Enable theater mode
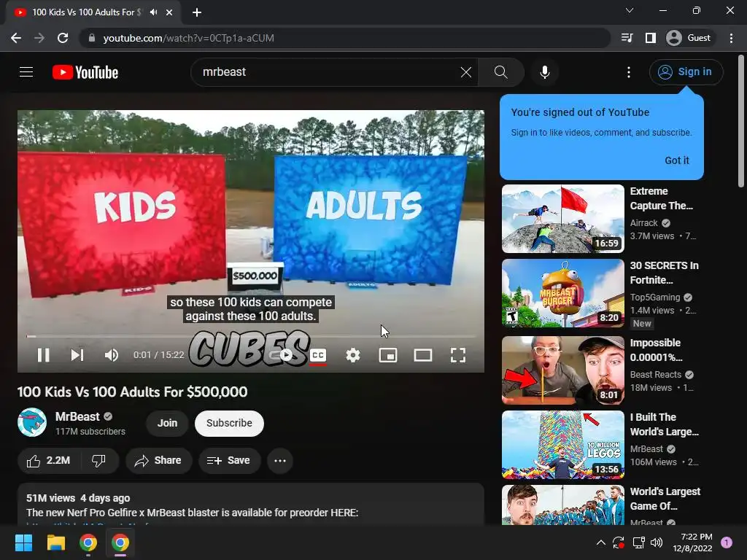 point(422,355)
